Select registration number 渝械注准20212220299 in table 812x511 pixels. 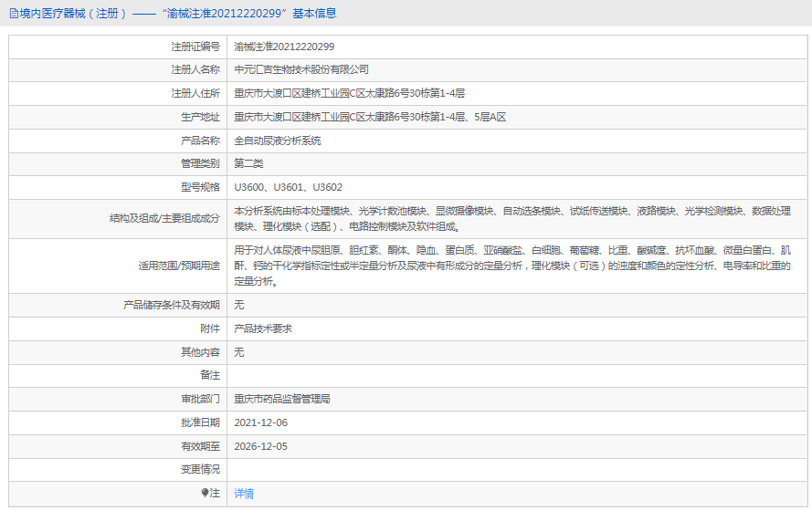pyautogui.click(x=284, y=47)
